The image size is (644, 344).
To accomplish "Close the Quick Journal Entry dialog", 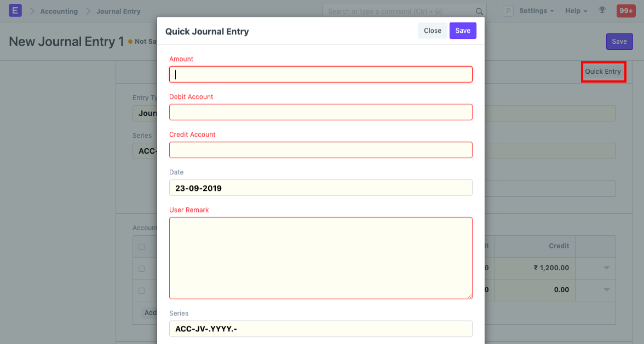I will pos(432,31).
